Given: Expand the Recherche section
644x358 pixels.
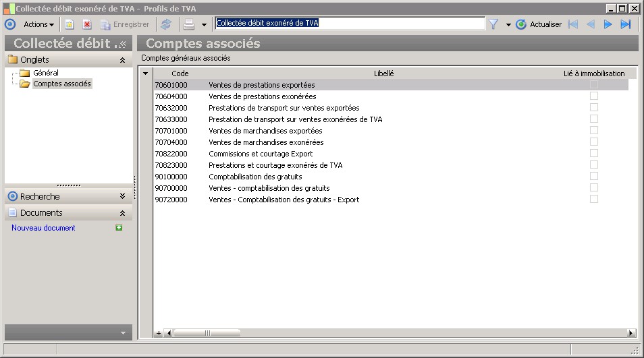Looking at the screenshot, I should (x=122, y=196).
